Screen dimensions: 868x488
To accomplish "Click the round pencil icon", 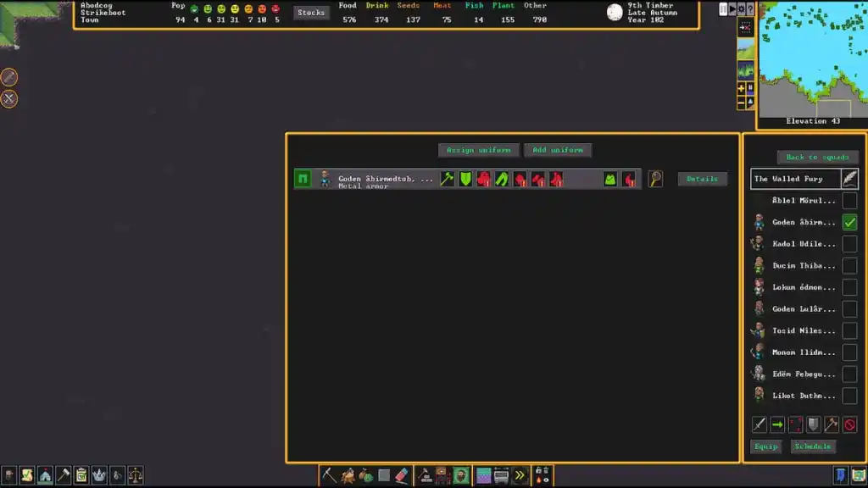I will [x=8, y=77].
